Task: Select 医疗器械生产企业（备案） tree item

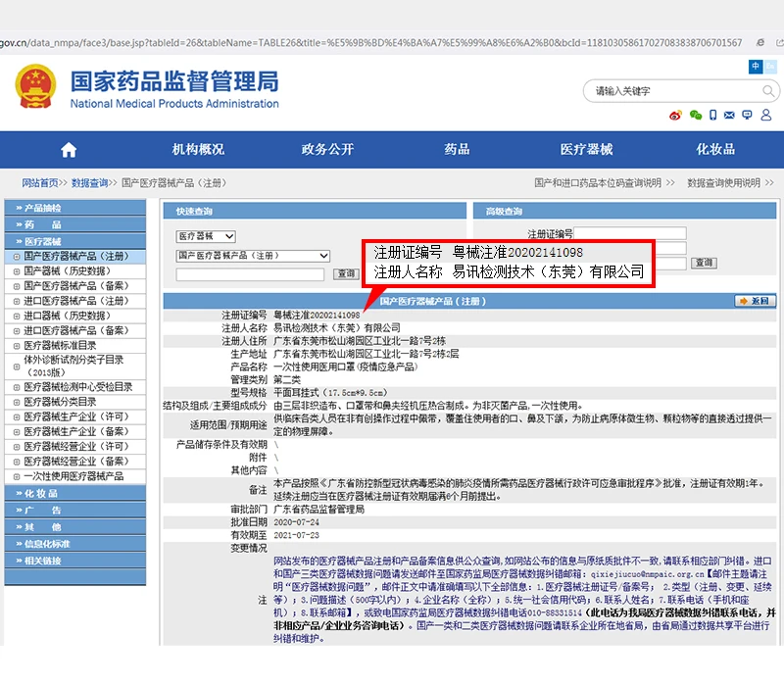Action: coord(76,432)
